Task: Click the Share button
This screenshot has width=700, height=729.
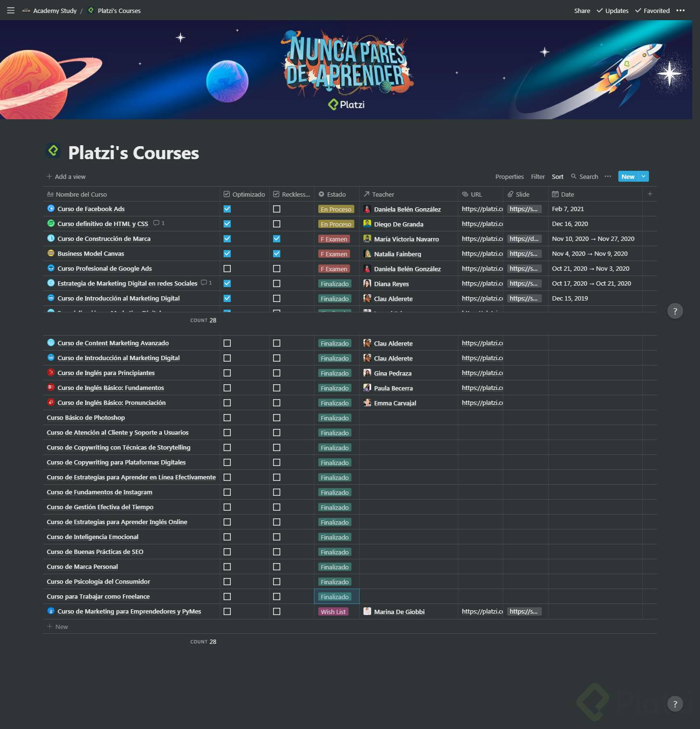Action: pyautogui.click(x=582, y=10)
